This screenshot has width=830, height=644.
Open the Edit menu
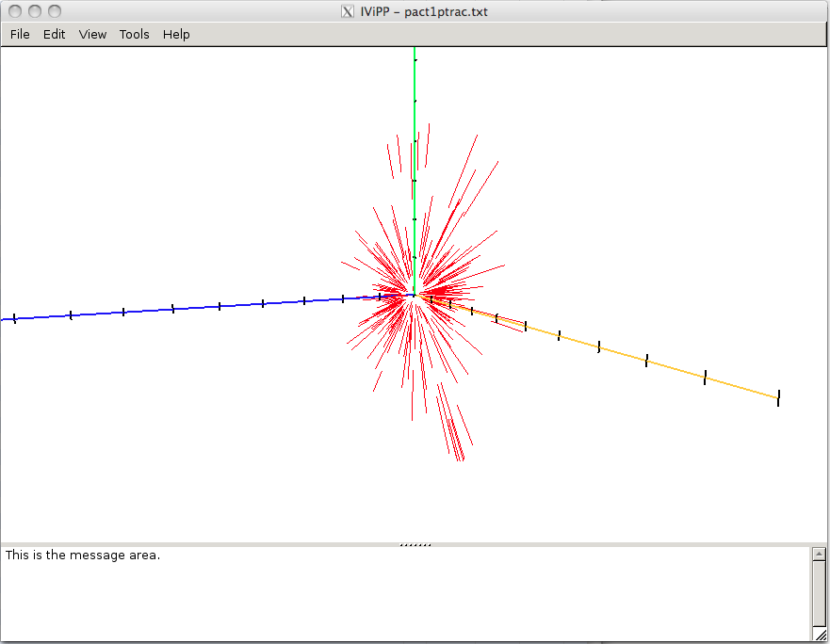pos(55,34)
